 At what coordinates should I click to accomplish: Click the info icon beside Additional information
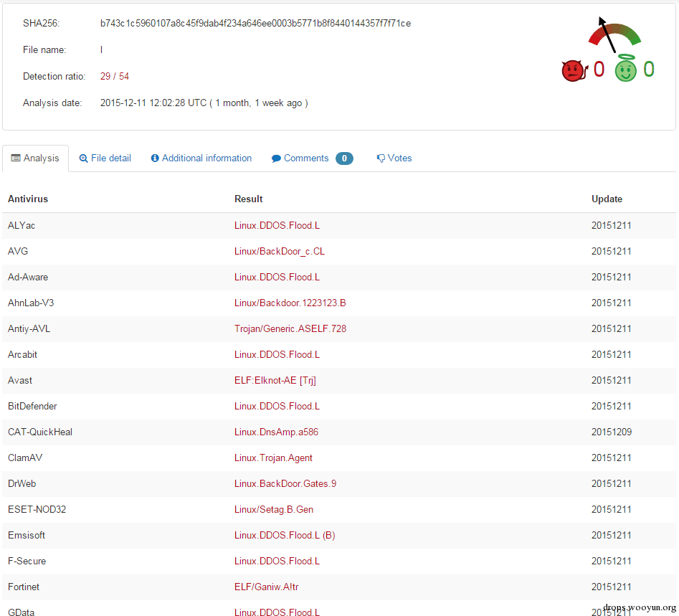[x=155, y=158]
